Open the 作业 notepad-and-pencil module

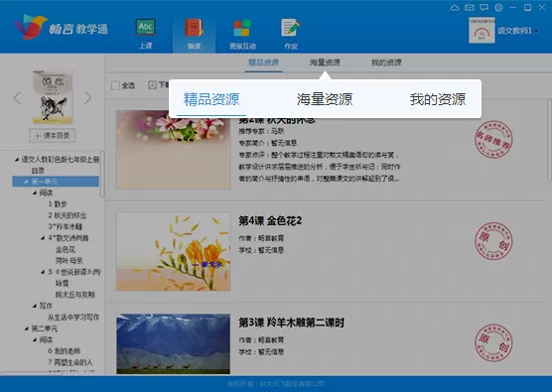[x=291, y=34]
